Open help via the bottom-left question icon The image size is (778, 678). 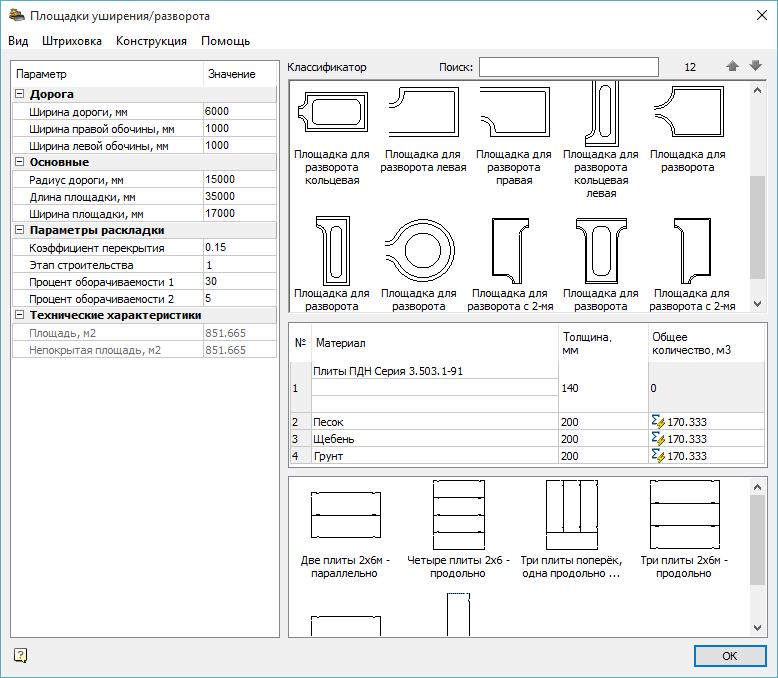click(x=21, y=655)
